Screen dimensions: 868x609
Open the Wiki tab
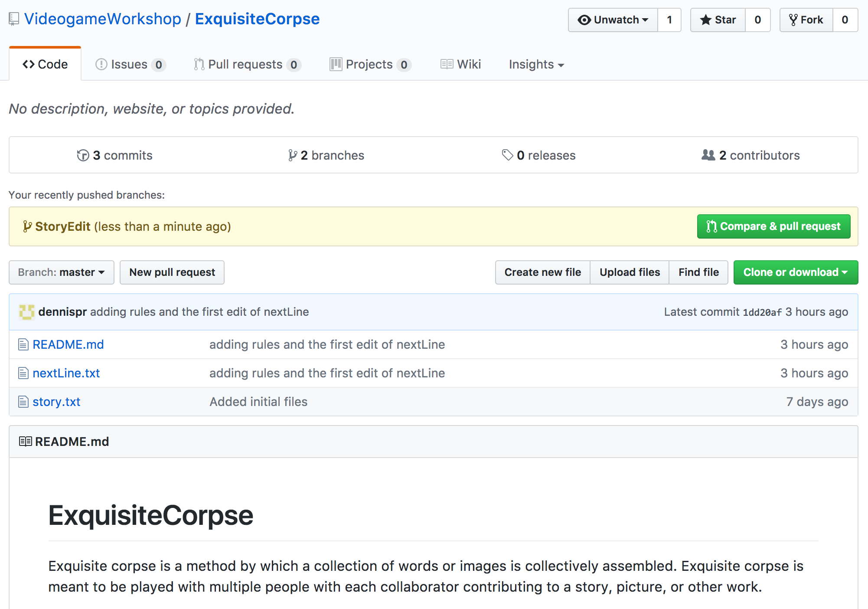(x=460, y=64)
